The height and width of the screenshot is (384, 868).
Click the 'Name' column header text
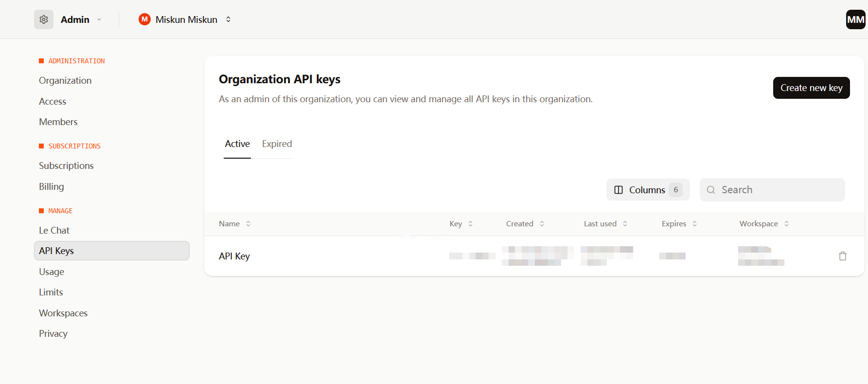(x=229, y=224)
